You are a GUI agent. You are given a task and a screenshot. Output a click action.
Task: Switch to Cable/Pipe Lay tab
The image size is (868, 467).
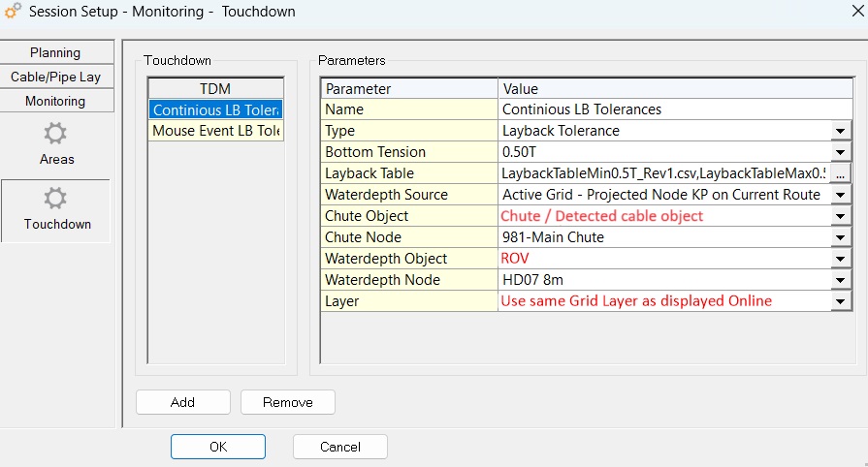click(55, 77)
